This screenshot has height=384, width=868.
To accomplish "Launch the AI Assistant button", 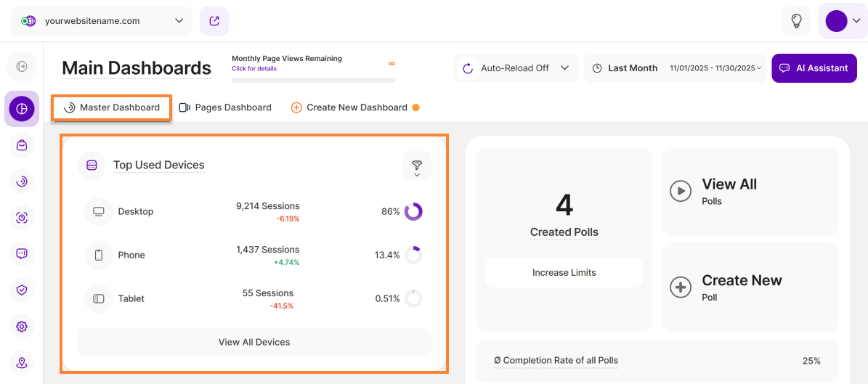I will click(x=814, y=68).
